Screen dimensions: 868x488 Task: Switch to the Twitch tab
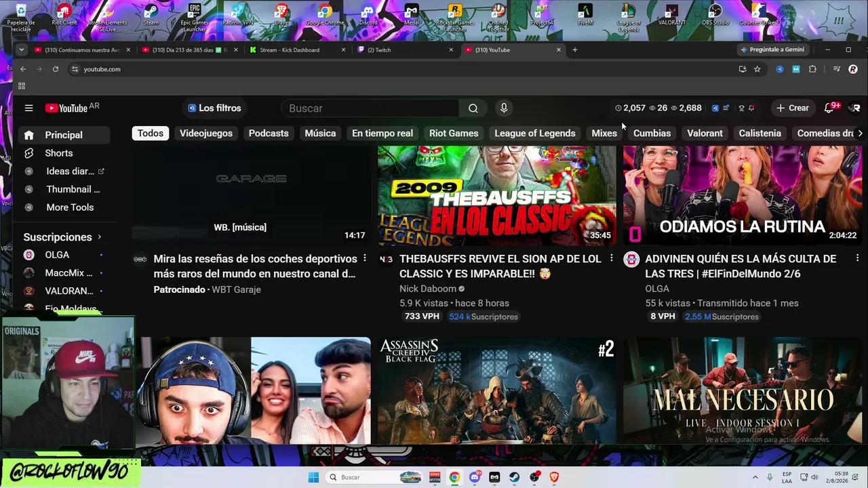(406, 49)
